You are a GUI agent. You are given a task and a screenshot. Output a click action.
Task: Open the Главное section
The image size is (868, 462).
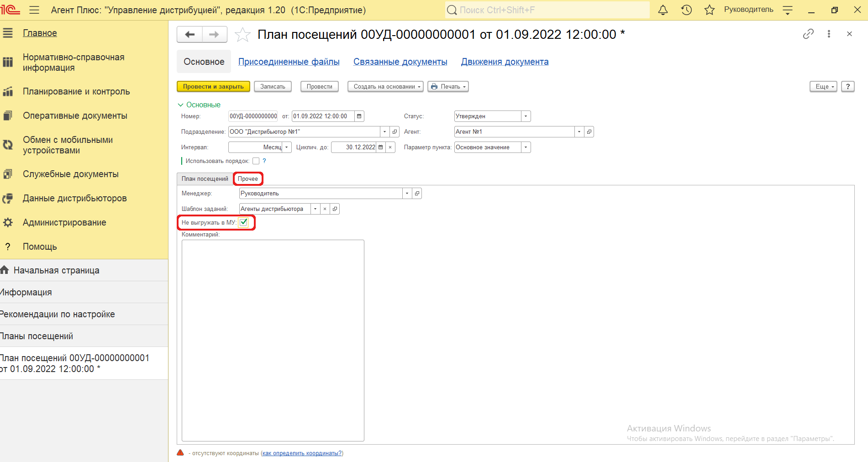[40, 33]
